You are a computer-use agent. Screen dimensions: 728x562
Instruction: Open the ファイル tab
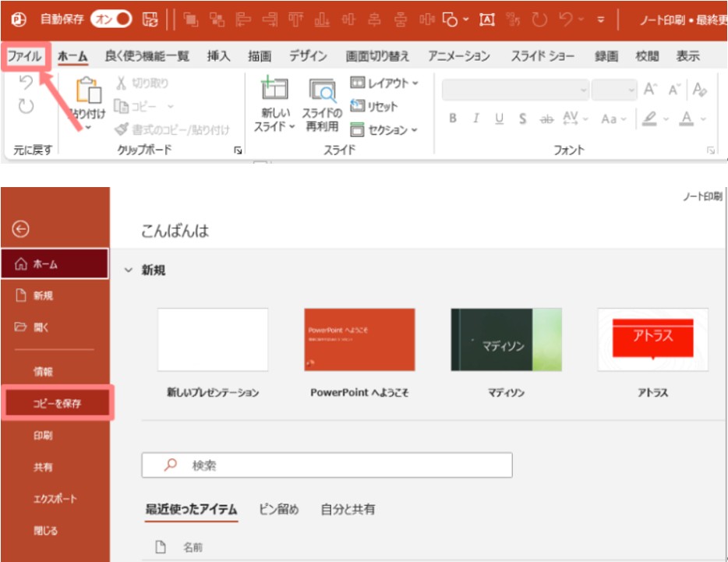coord(24,56)
